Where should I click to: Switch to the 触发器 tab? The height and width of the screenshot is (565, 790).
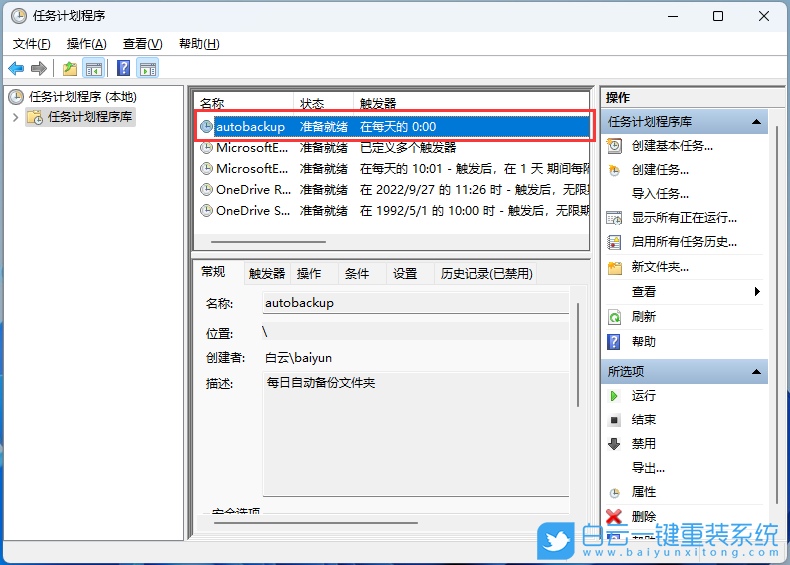click(x=267, y=274)
